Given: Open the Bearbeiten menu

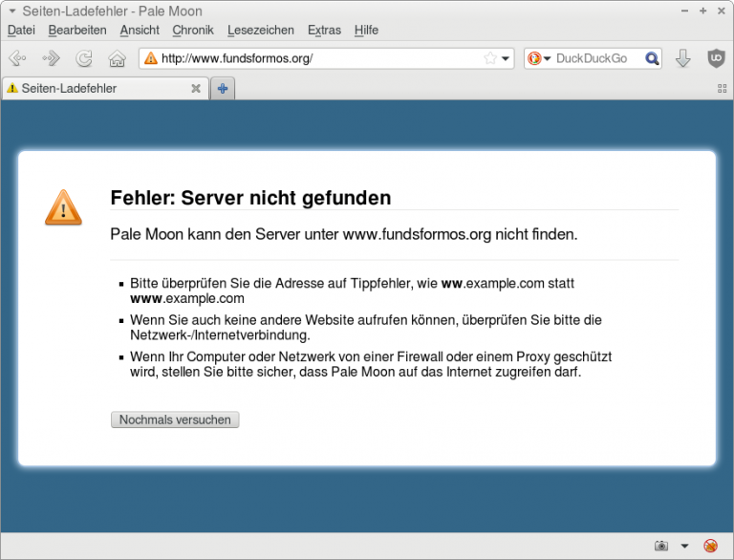Looking at the screenshot, I should pos(77,30).
